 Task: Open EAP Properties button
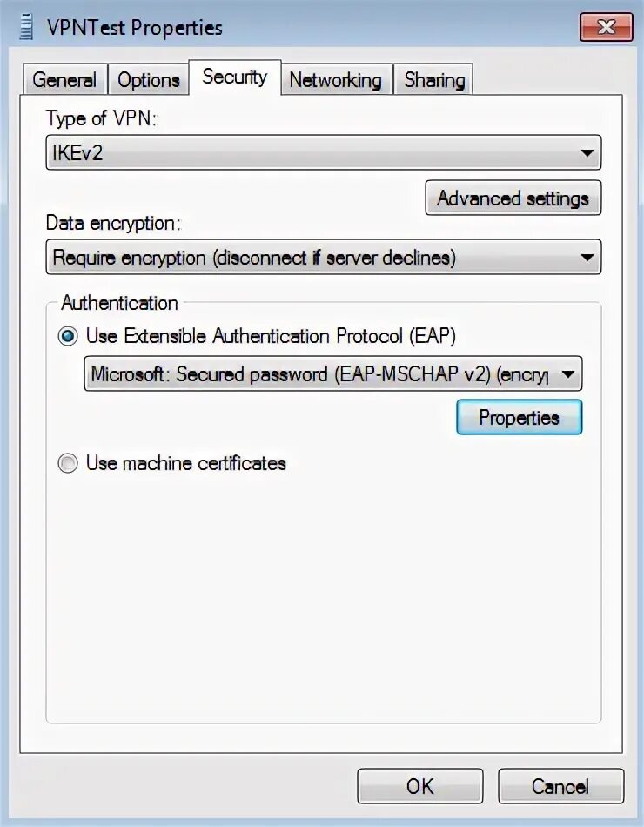tap(519, 418)
